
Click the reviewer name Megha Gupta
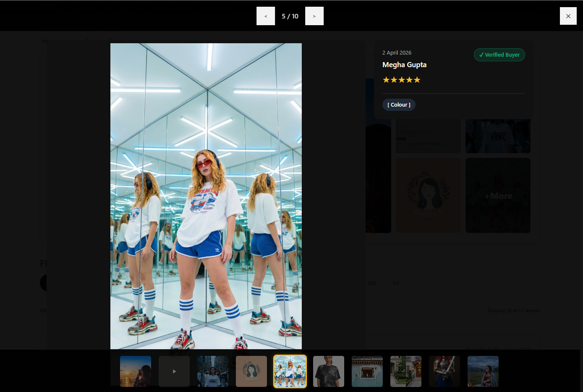(x=404, y=65)
